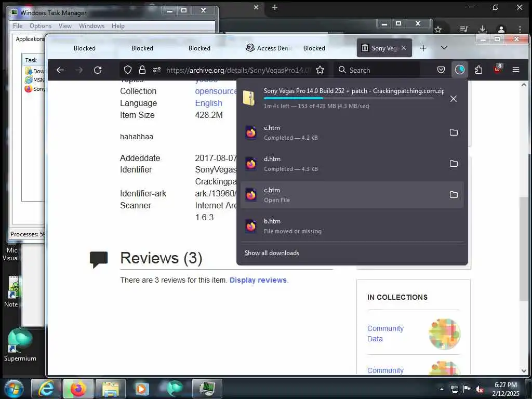Open Task Manager Windows menu
The width and height of the screenshot is (532, 399).
(x=91, y=26)
